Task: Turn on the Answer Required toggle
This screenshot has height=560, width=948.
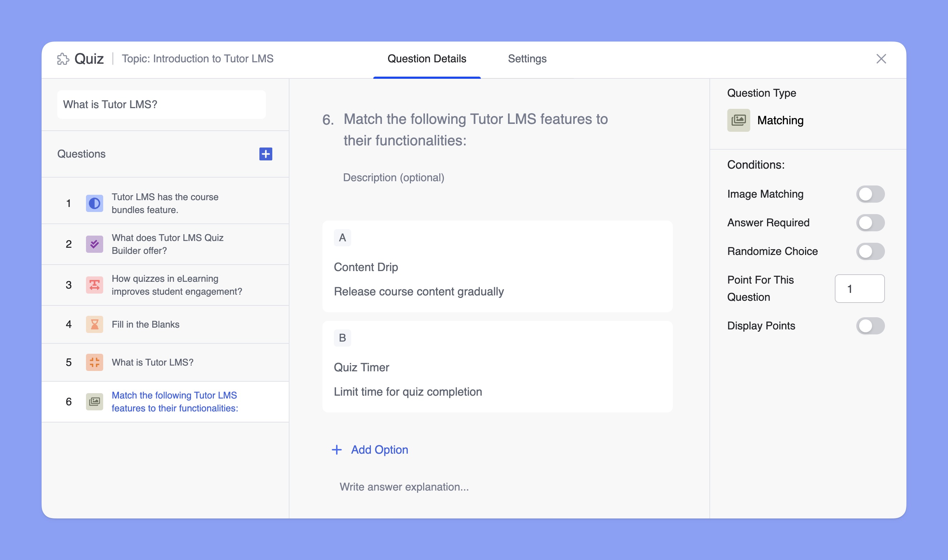Action: click(x=870, y=223)
